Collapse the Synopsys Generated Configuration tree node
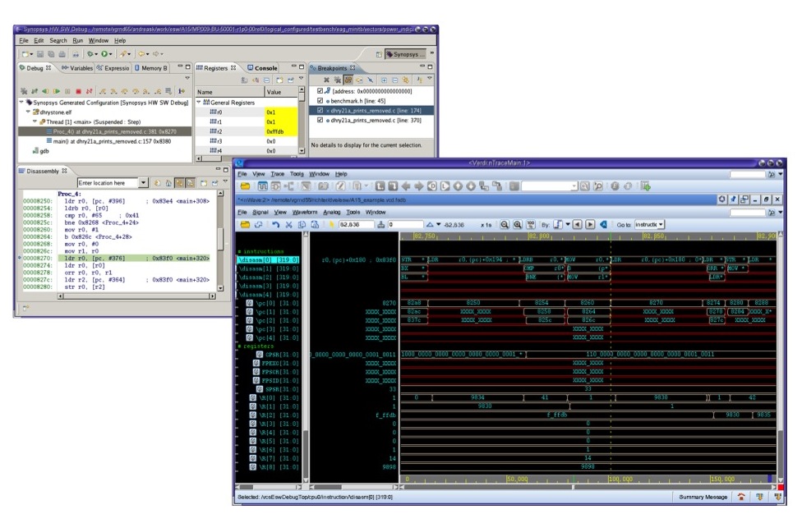802x532 pixels. point(21,102)
